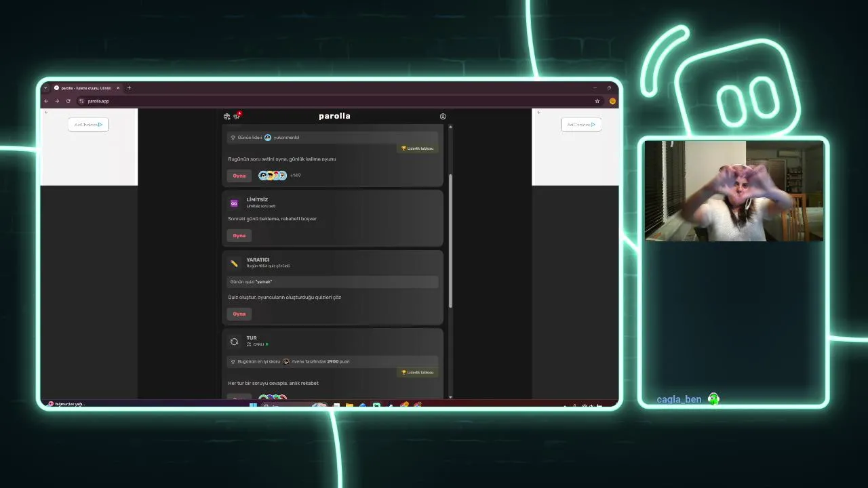Click the cagla_ben streamer name label
This screenshot has width=868, height=488.
(679, 399)
